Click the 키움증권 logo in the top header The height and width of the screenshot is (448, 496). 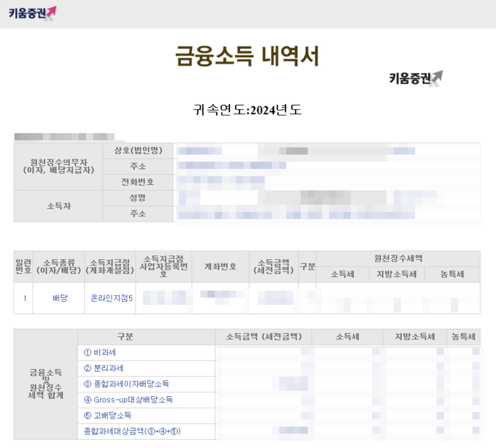tap(33, 14)
